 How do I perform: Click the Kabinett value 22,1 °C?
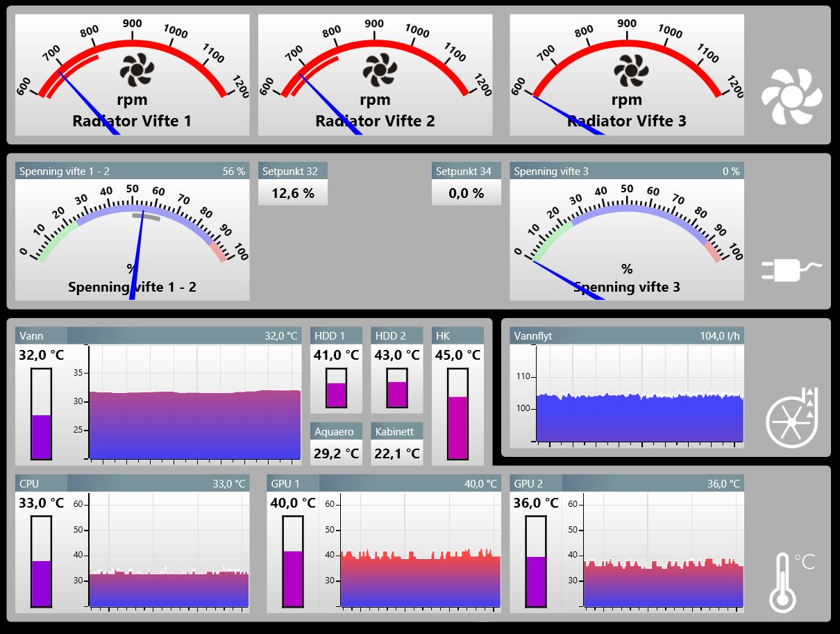(x=397, y=453)
